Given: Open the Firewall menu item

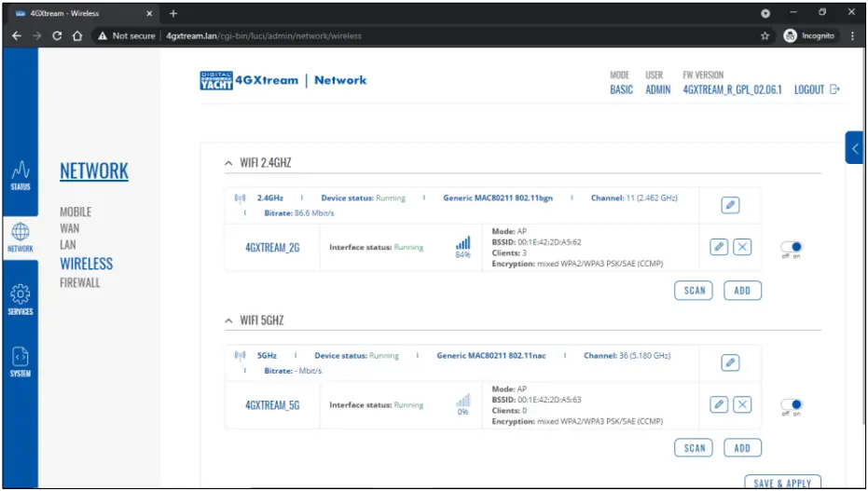Looking at the screenshot, I should point(79,282).
